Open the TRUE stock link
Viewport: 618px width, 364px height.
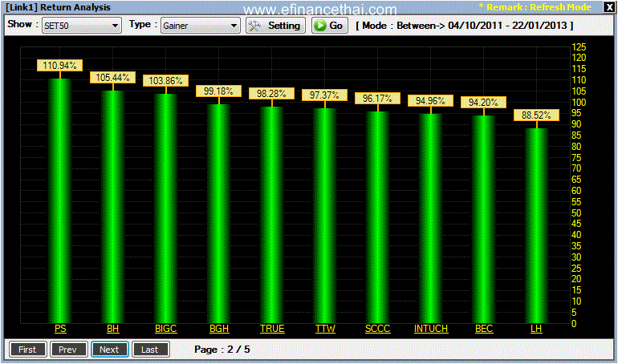click(x=272, y=329)
